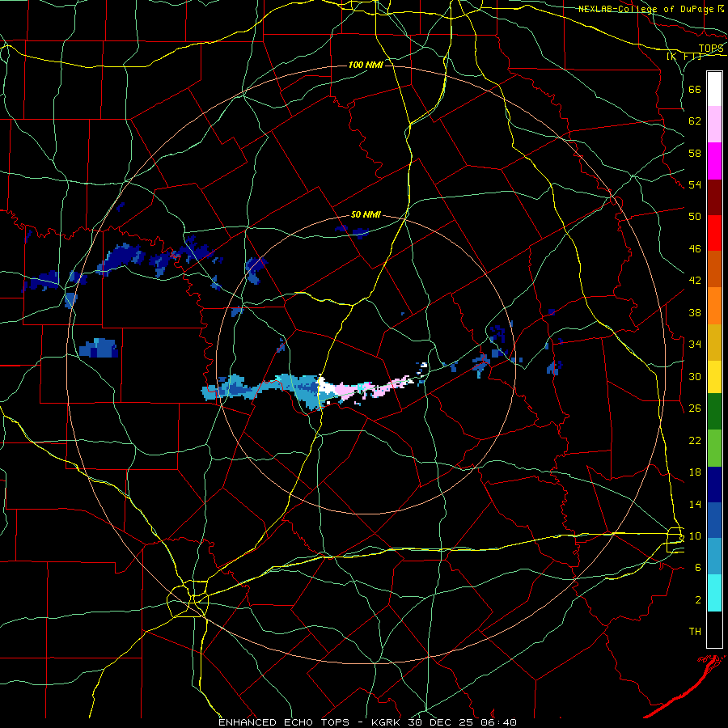728x728 pixels.
Task: Click the legend value "22"
Action: pos(695,440)
